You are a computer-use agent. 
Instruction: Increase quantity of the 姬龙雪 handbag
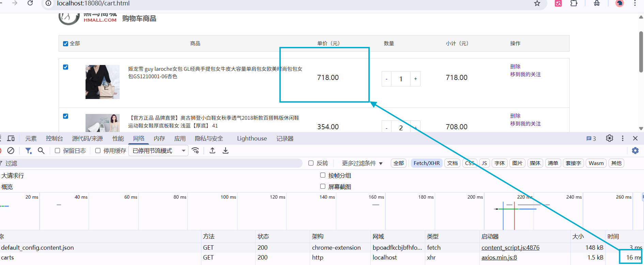tap(415, 79)
